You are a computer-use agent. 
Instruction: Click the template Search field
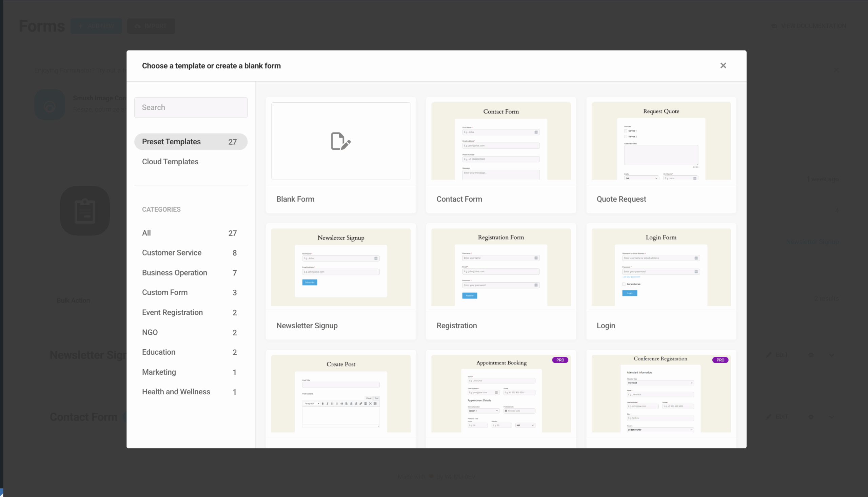coord(191,107)
